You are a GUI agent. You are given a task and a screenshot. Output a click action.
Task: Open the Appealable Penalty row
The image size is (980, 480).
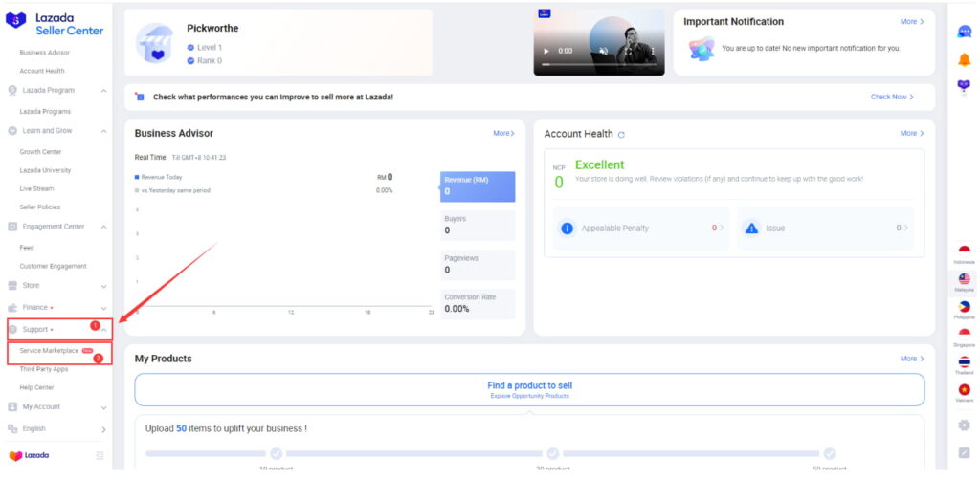tap(640, 229)
